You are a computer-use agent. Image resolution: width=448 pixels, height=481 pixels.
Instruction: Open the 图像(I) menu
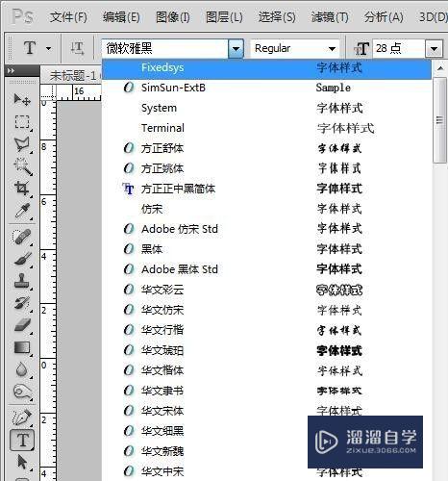pos(172,16)
